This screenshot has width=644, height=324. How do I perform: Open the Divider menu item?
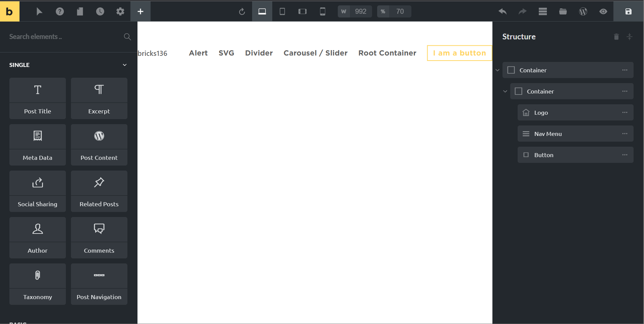(259, 53)
